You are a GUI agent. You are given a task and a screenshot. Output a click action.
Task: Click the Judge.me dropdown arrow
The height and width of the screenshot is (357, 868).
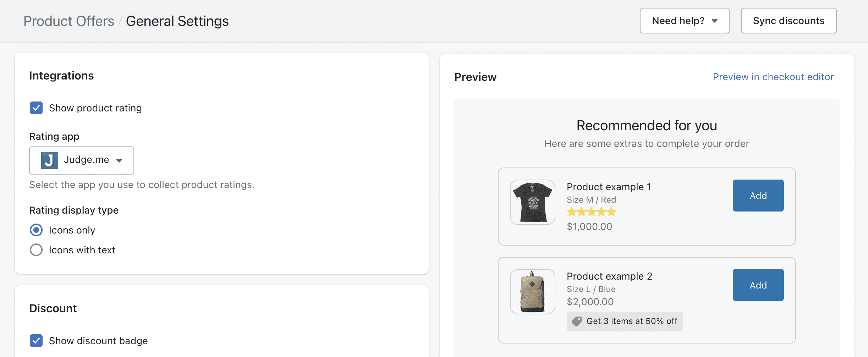[x=119, y=161]
